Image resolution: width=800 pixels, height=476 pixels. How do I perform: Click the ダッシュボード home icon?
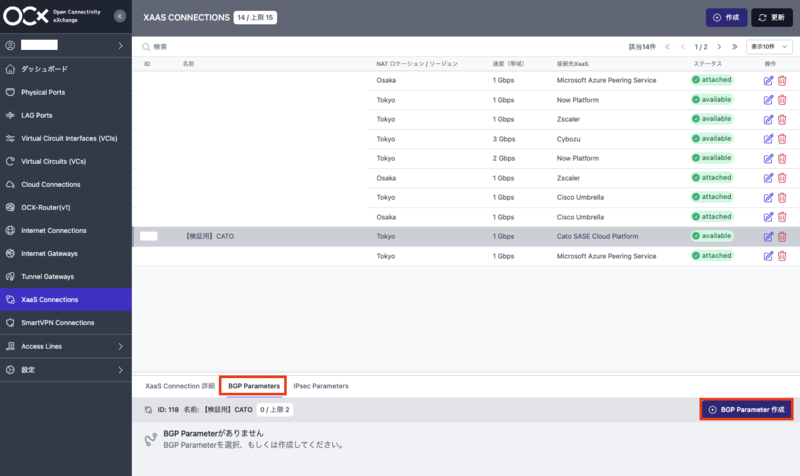pyautogui.click(x=10, y=69)
